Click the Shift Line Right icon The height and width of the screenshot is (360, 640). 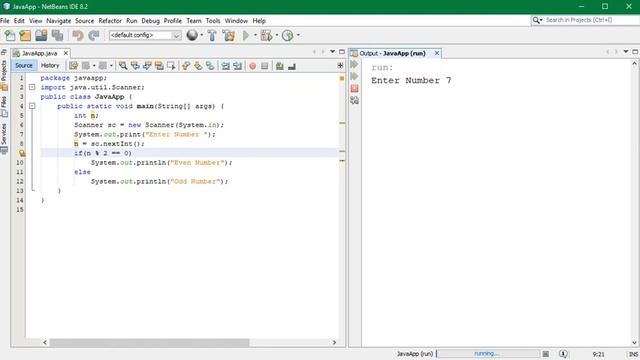[x=238, y=66]
